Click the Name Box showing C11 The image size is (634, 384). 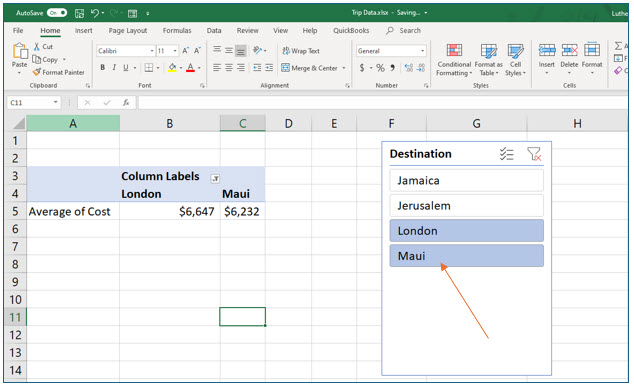coord(34,103)
